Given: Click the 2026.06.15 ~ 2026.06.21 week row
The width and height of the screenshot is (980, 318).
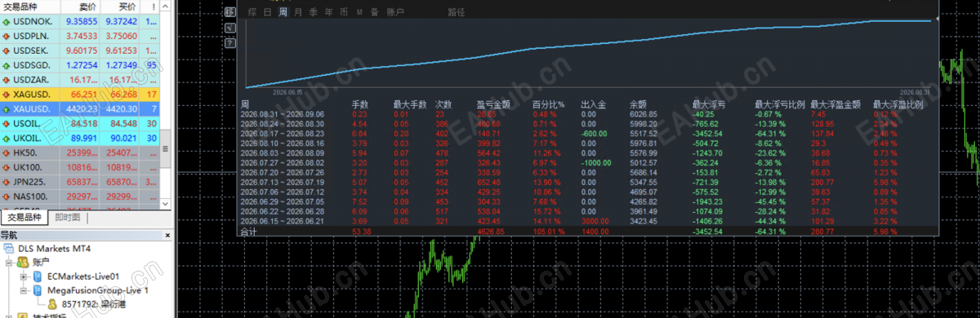Looking at the screenshot, I should [588, 221].
